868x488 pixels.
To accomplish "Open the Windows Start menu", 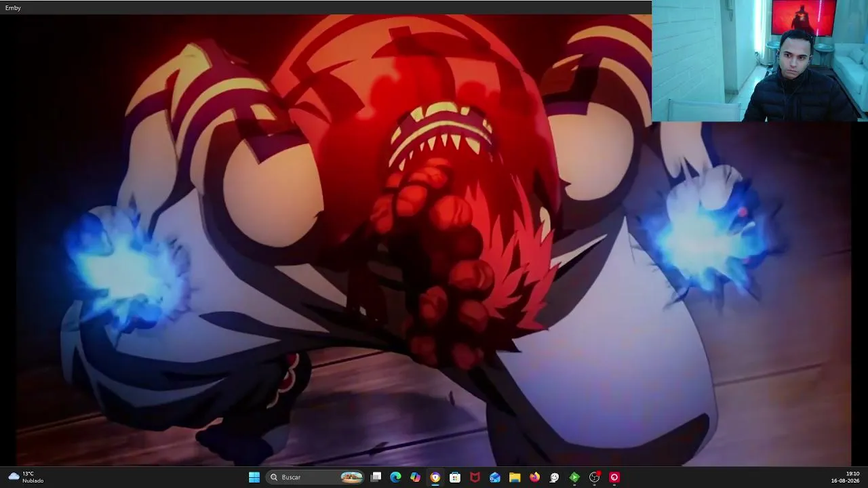I will (254, 477).
